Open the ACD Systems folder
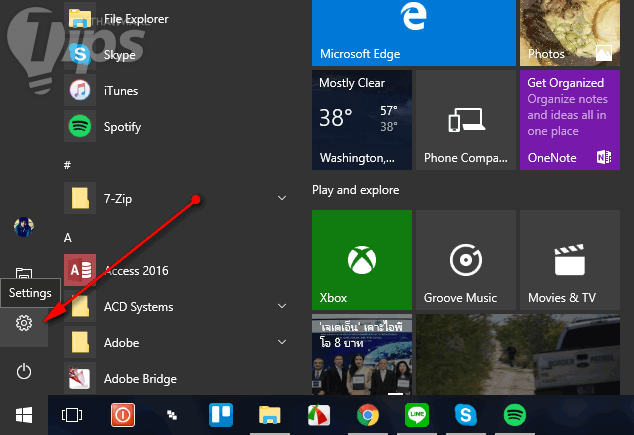Screen dimensions: 634x435 (176, 306)
